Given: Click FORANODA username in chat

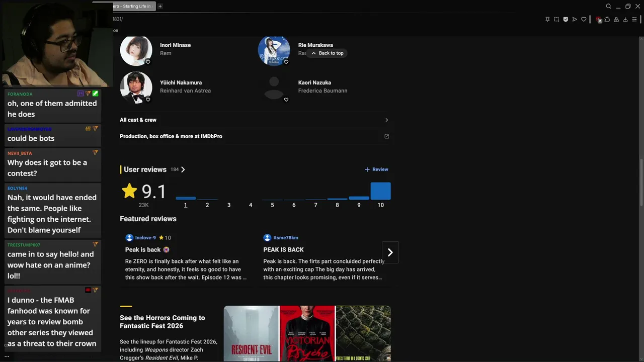Looking at the screenshot, I should coord(20,94).
